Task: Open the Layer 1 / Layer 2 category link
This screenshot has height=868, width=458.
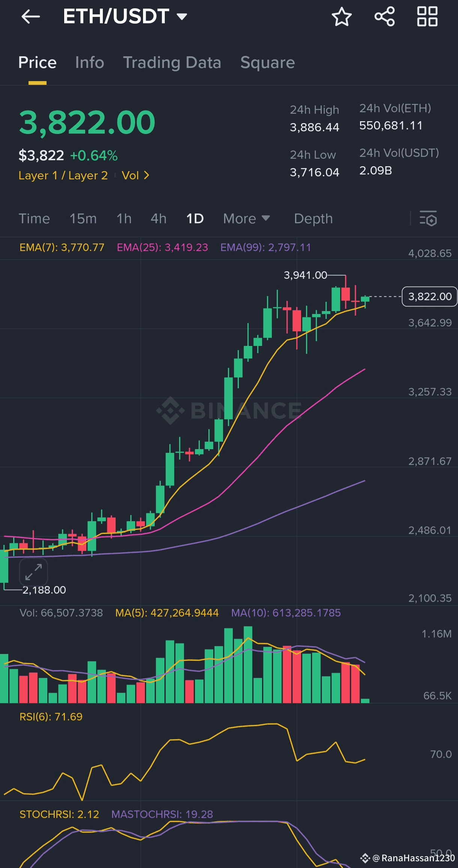Action: click(x=63, y=175)
